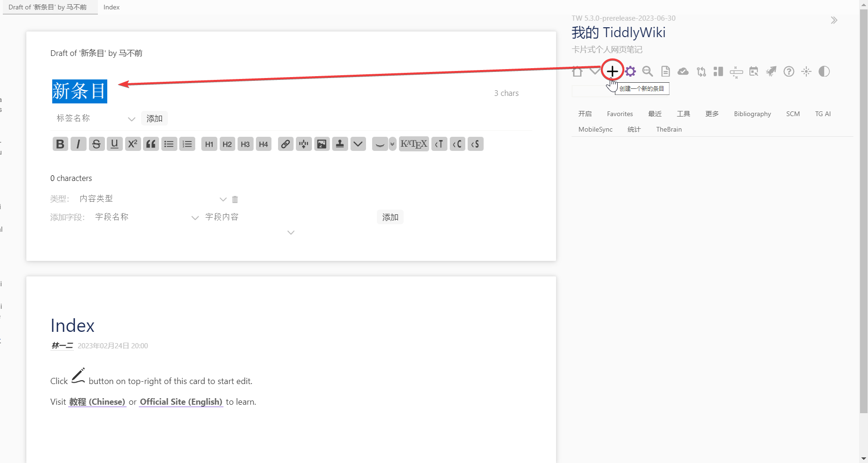Insert a link via chain icon
The image size is (868, 463).
pos(286,144)
